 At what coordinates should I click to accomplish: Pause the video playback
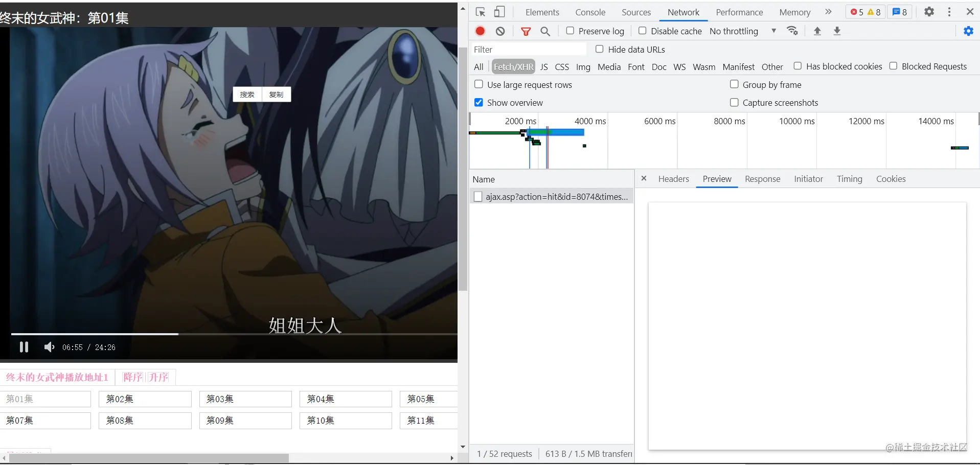(24, 347)
